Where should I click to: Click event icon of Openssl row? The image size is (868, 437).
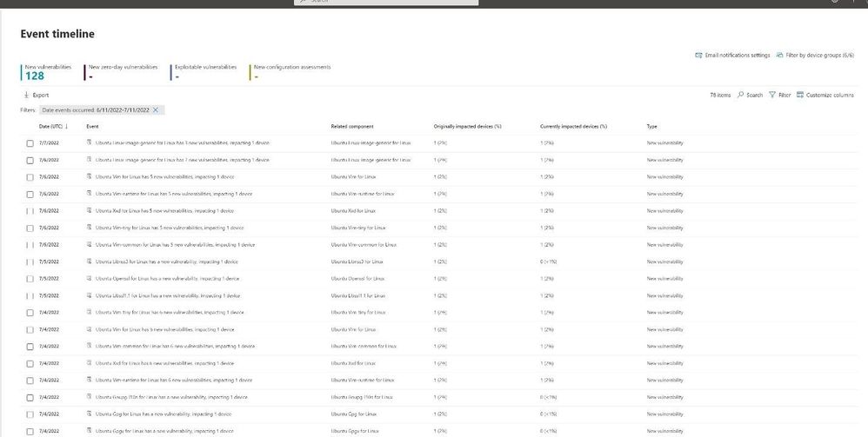tap(89, 278)
